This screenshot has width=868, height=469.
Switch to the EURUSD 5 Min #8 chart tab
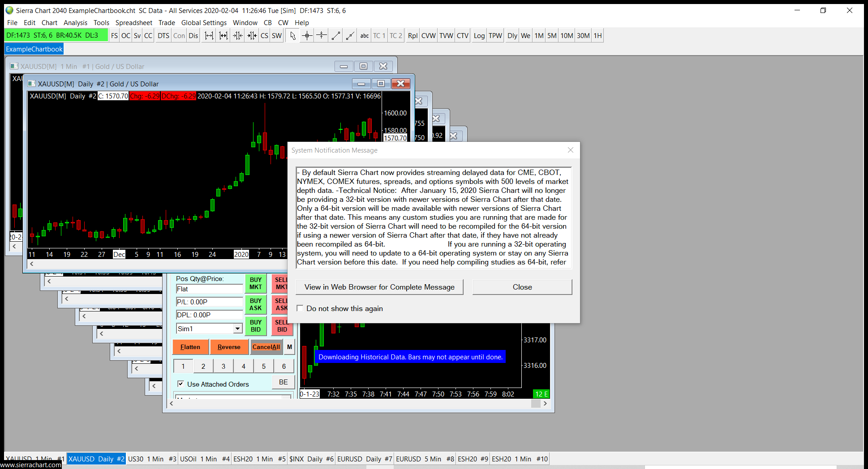[x=425, y=459]
